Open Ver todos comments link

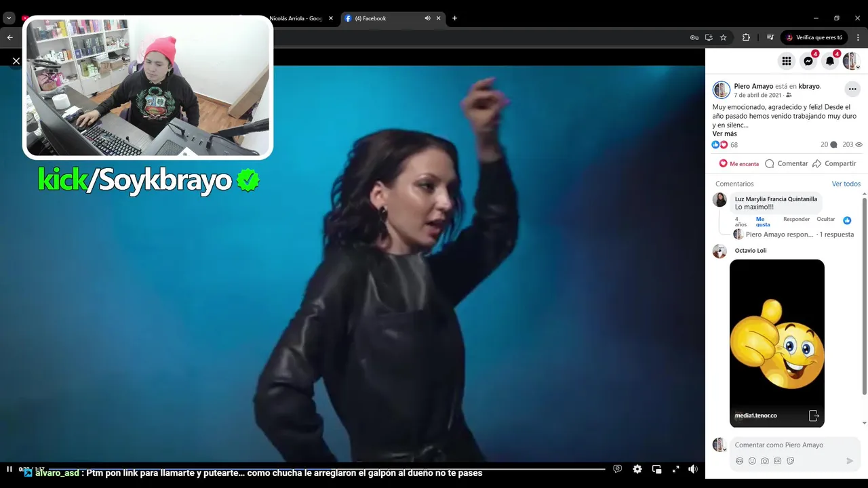(x=846, y=184)
